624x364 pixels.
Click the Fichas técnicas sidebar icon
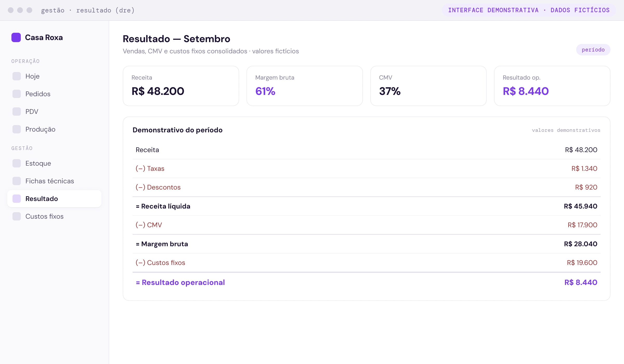coord(17,181)
